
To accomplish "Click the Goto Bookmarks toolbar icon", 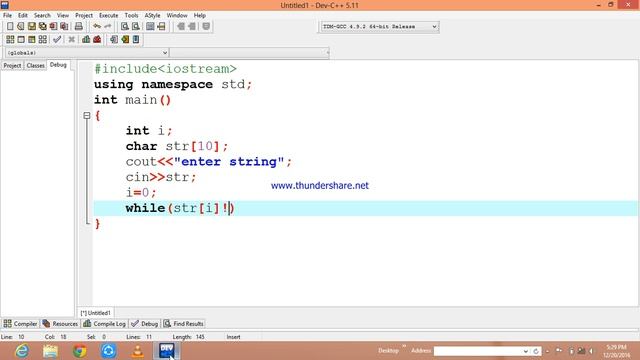I will [x=136, y=40].
